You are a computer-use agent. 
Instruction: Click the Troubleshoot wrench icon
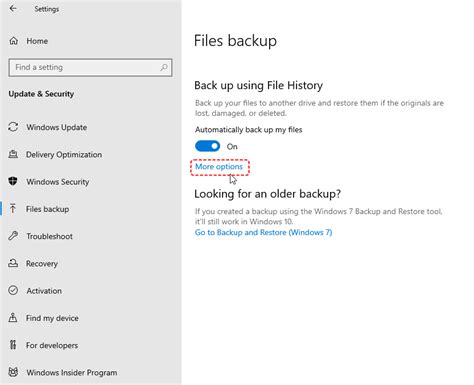(x=13, y=236)
